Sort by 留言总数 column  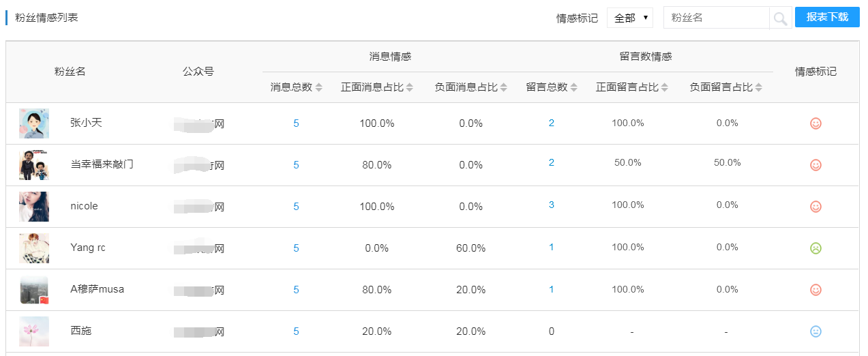pos(574,87)
